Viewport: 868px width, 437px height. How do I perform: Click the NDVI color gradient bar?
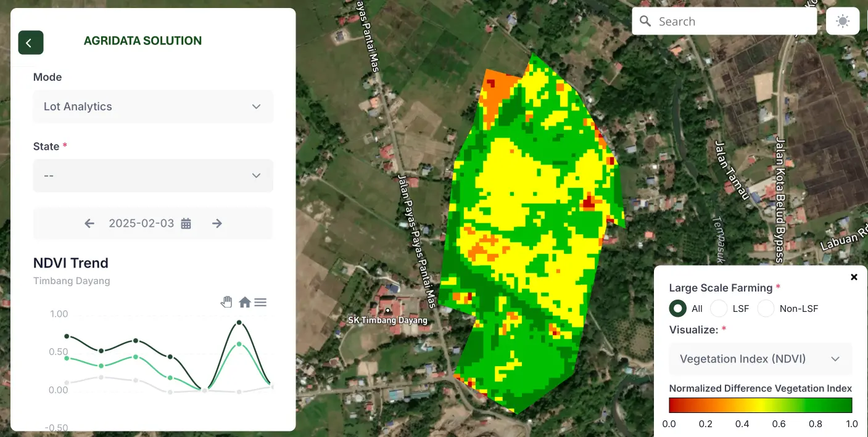point(761,405)
